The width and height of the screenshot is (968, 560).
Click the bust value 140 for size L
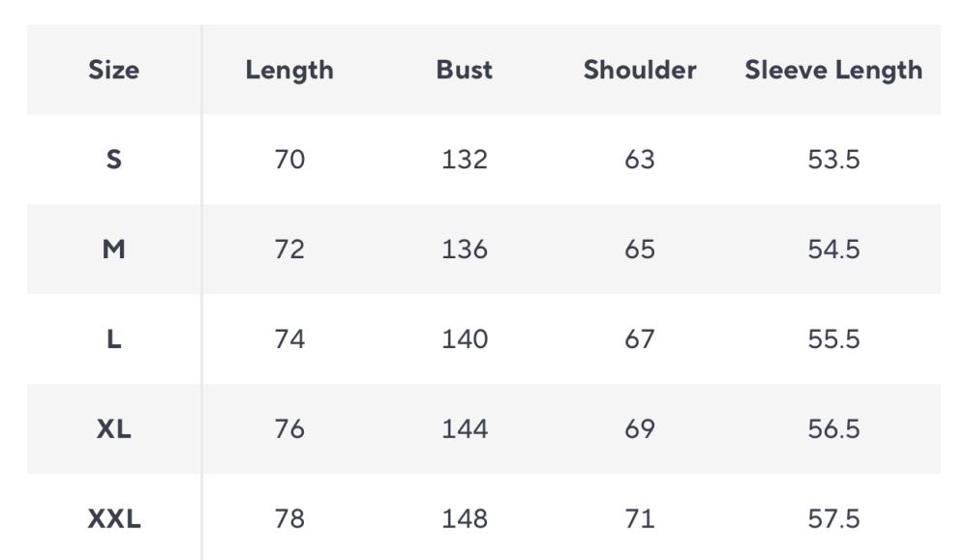click(x=465, y=339)
